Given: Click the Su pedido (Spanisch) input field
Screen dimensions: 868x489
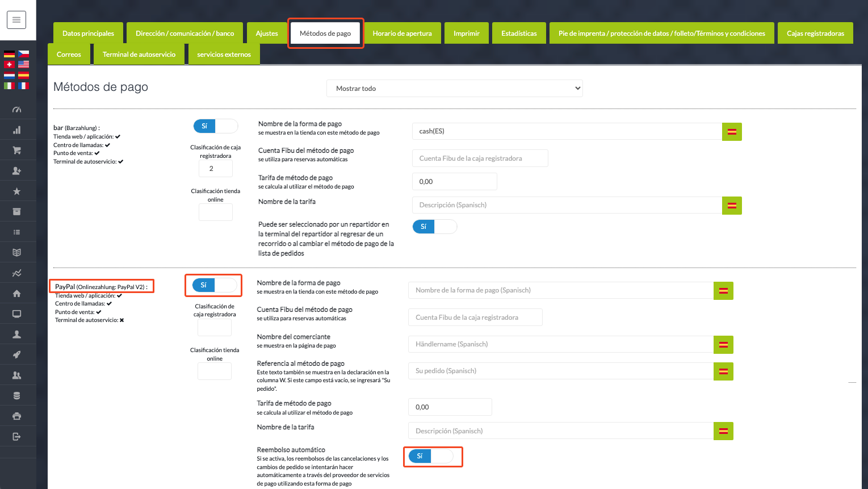Looking at the screenshot, I should [561, 371].
